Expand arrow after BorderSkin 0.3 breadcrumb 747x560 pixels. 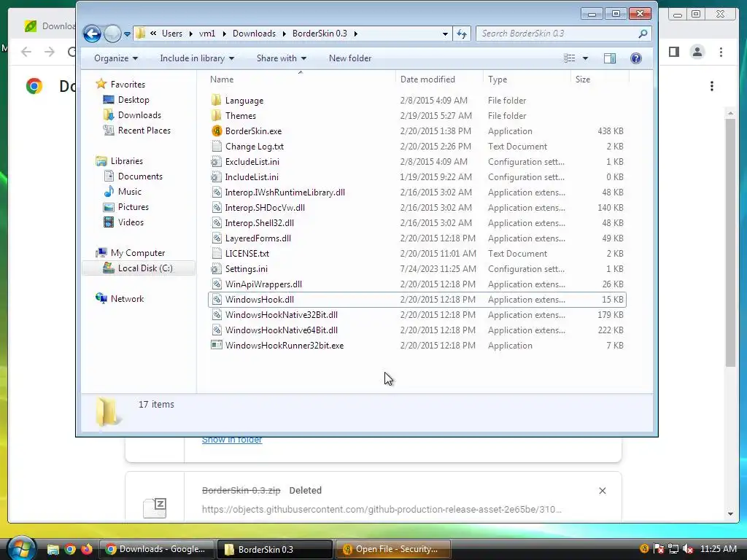(x=356, y=34)
